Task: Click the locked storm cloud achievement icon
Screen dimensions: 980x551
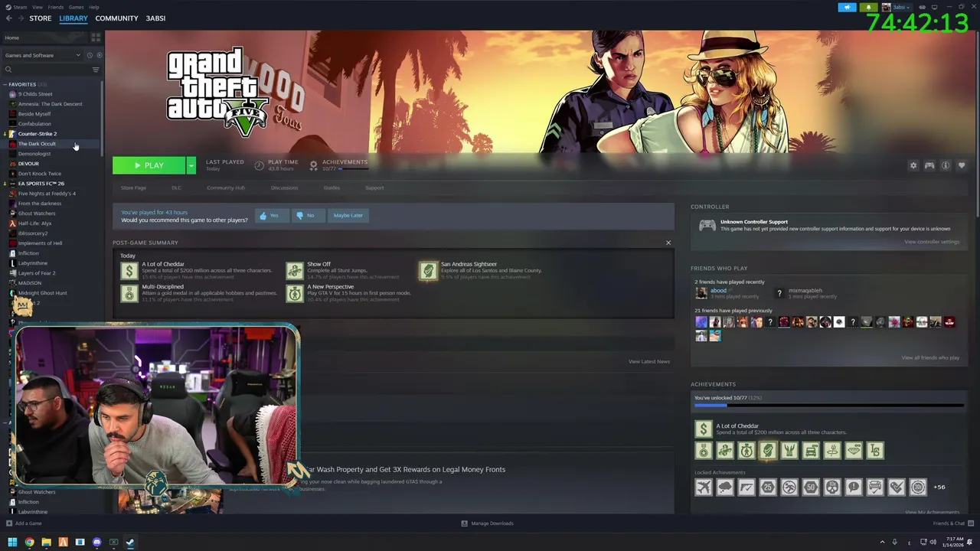Action: (725, 487)
